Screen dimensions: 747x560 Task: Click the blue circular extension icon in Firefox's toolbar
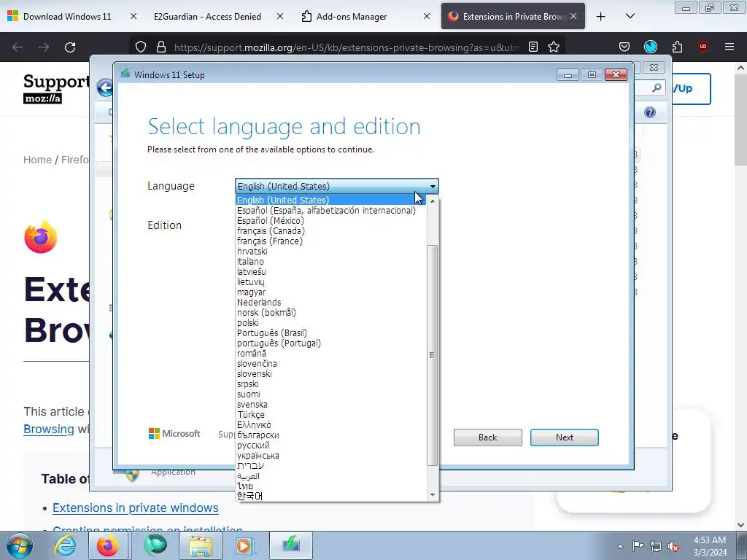coord(650,47)
